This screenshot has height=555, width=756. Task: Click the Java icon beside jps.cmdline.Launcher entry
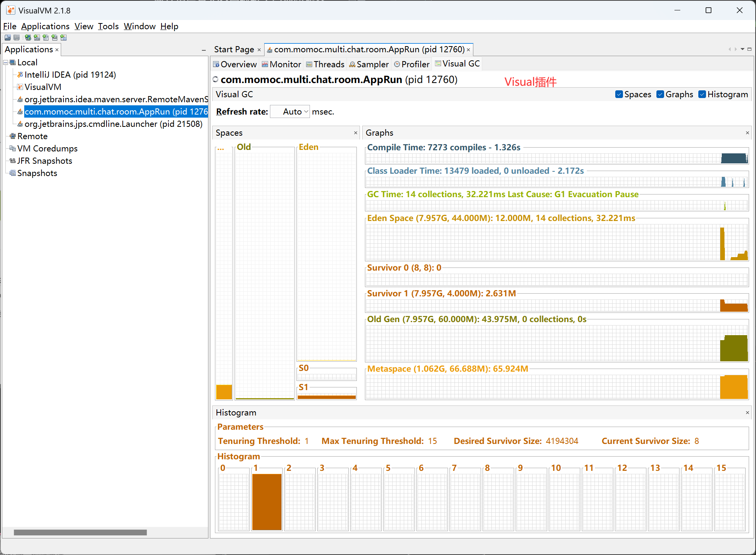pyautogui.click(x=20, y=124)
